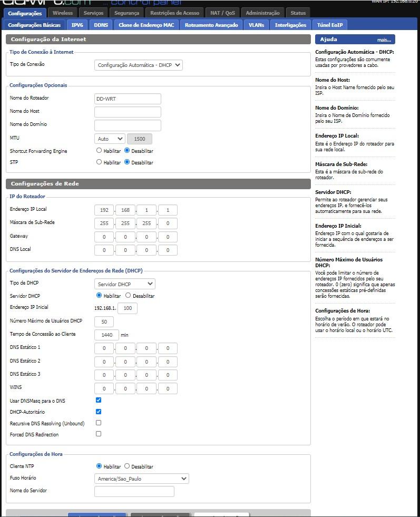The image size is (420, 517).
Task: Select Configurações Básicas sub-tab
Action: [x=34, y=25]
